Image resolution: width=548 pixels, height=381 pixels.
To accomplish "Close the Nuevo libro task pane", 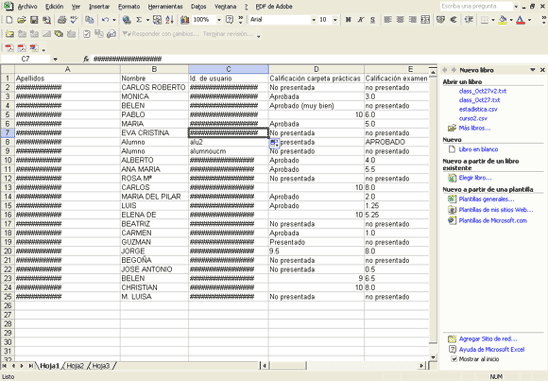I will click(542, 70).
